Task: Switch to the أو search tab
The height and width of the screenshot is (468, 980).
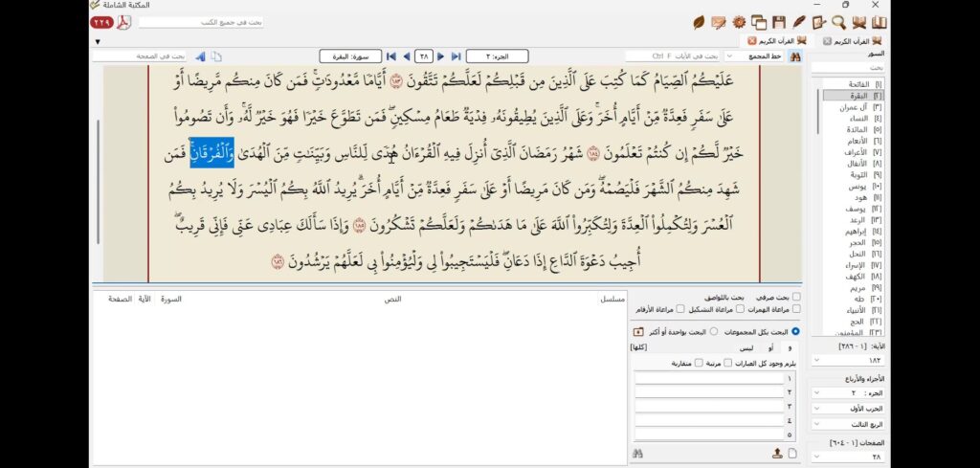Action: coord(771,347)
